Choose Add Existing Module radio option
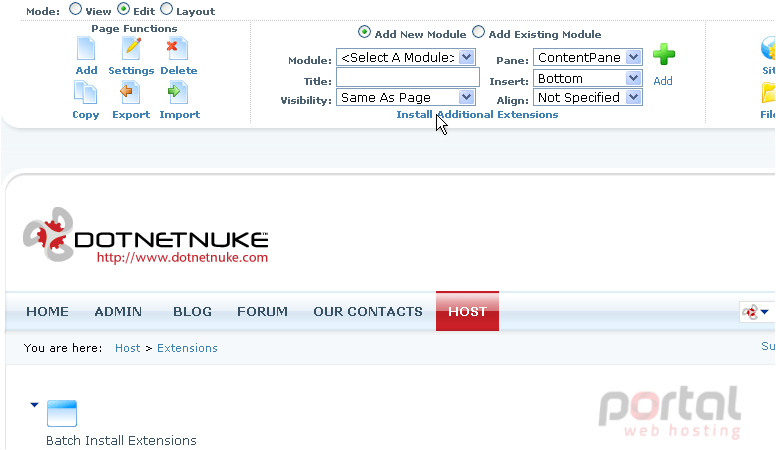The width and height of the screenshot is (776, 450). pyautogui.click(x=478, y=32)
